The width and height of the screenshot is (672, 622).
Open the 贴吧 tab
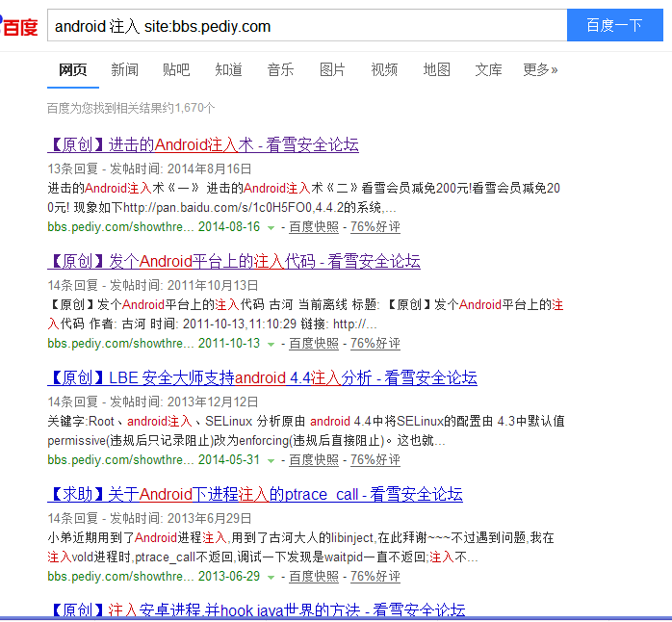[x=176, y=69]
